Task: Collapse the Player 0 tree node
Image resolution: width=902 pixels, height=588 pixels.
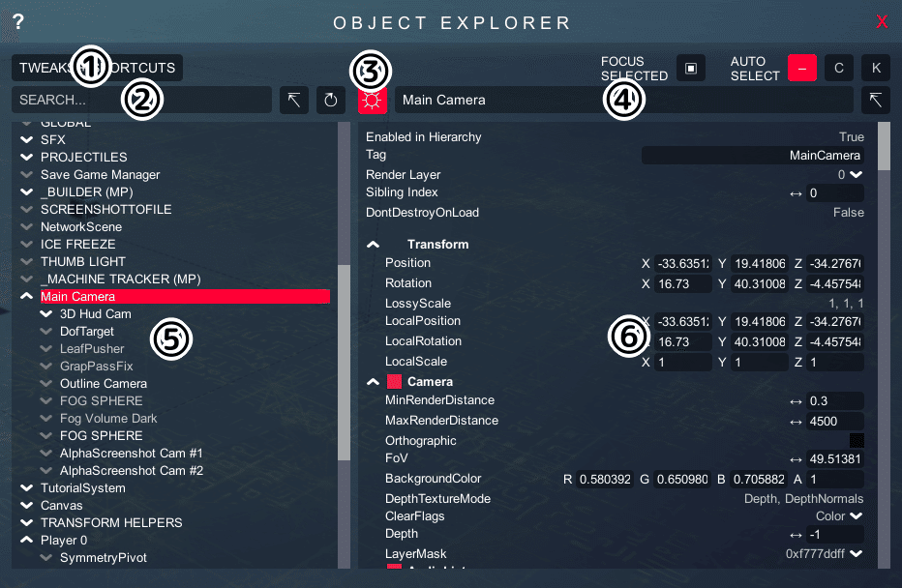Action: coord(26,541)
